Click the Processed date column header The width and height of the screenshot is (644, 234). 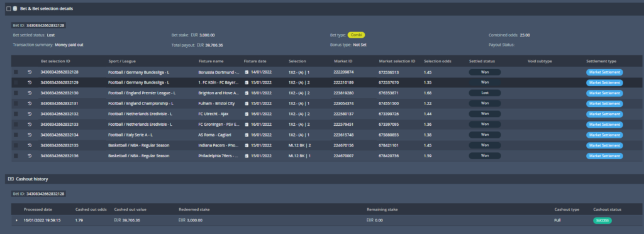click(38, 209)
